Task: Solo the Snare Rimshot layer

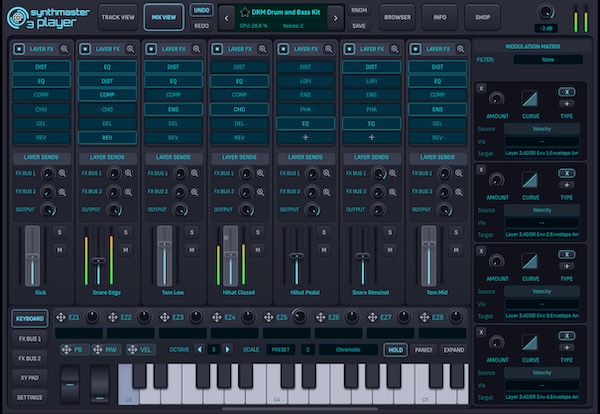Action: click(x=390, y=232)
